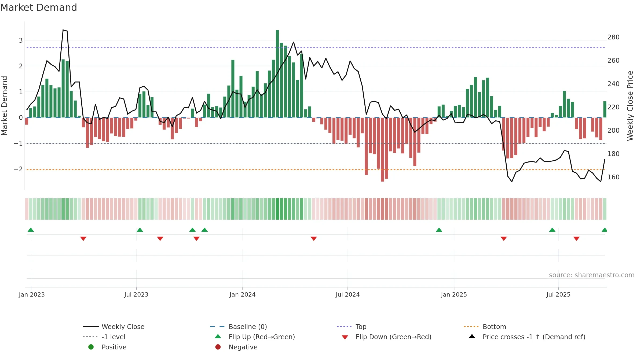Screen dimensions: 644x362
Task: Select the Flip Down marker in August 2023
Action: (x=160, y=239)
